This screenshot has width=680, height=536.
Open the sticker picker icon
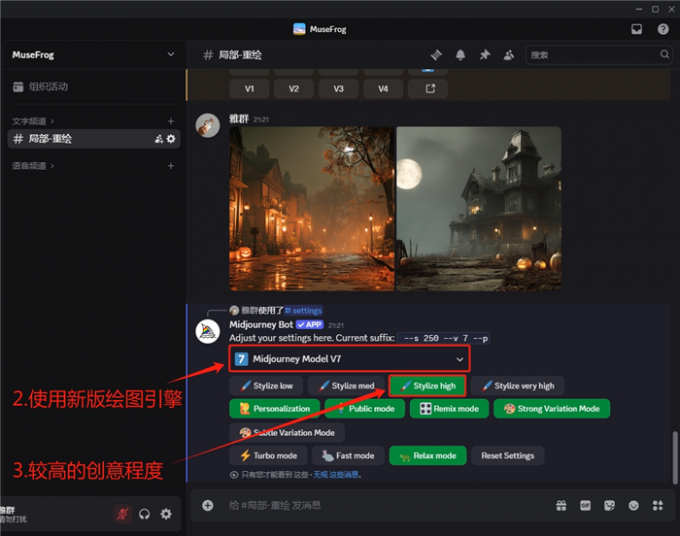[x=610, y=505]
